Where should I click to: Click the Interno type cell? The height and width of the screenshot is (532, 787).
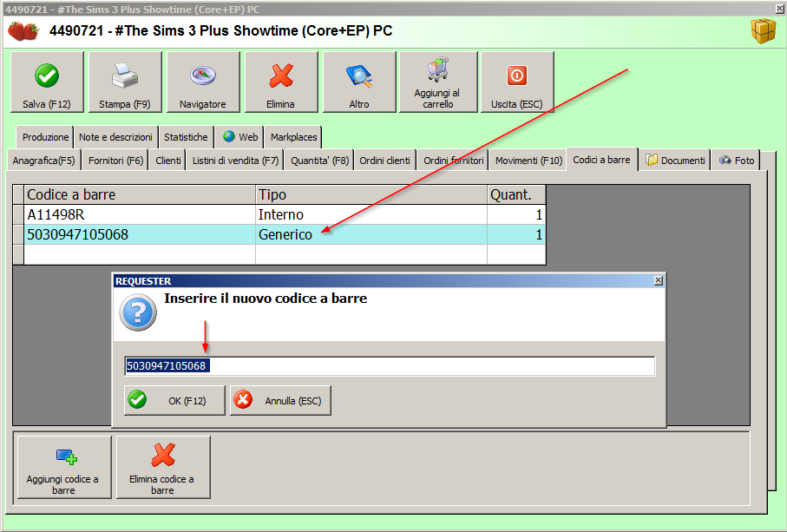pos(371,215)
